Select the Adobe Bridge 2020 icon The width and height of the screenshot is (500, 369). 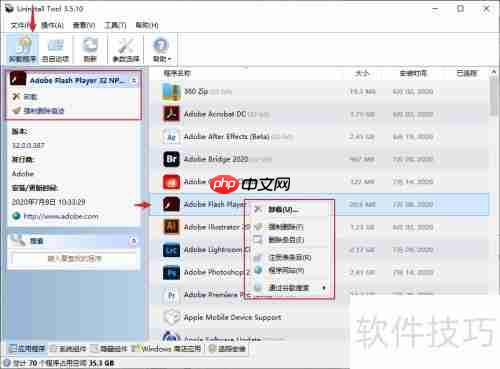(x=171, y=159)
